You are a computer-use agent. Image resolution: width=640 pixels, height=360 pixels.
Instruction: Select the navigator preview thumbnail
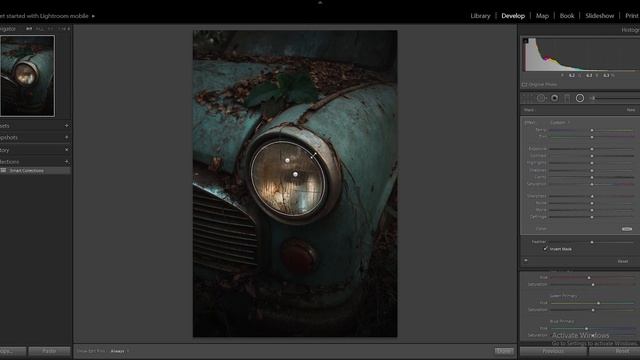[x=27, y=76]
